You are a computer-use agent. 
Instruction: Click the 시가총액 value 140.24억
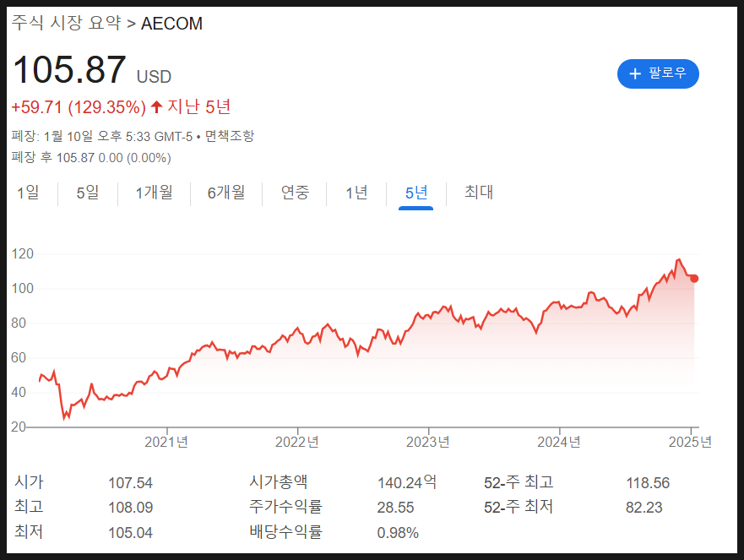point(407,482)
